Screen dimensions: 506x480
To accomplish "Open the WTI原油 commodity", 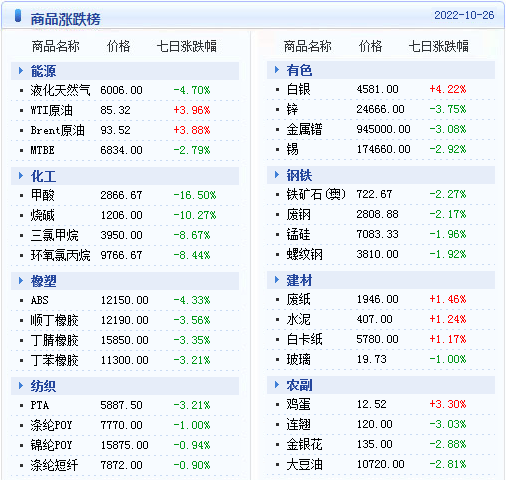I will [x=52, y=110].
